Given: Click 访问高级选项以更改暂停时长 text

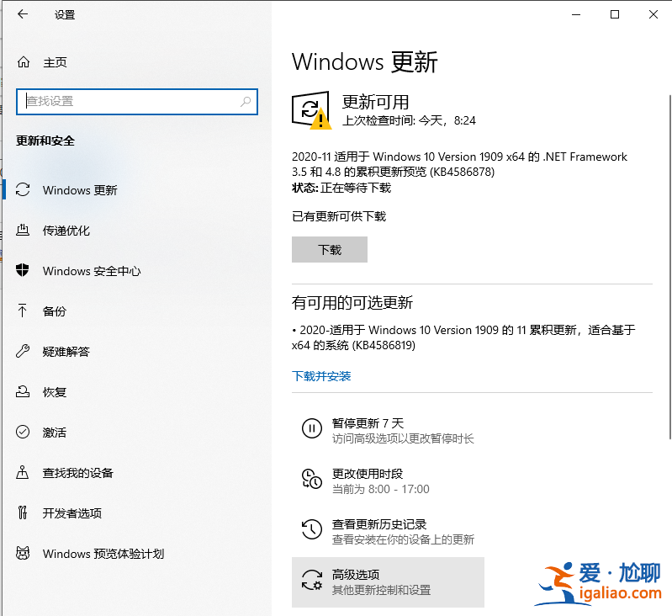Looking at the screenshot, I should click(x=403, y=438).
